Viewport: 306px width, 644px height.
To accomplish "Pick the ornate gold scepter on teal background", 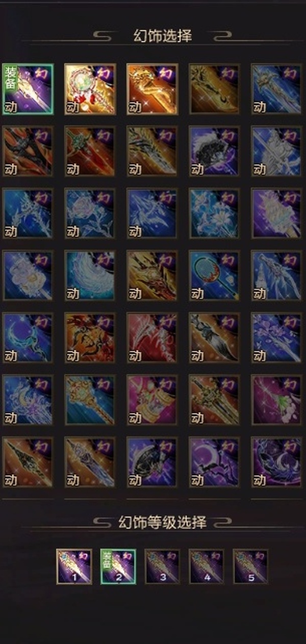I will pos(90,400).
